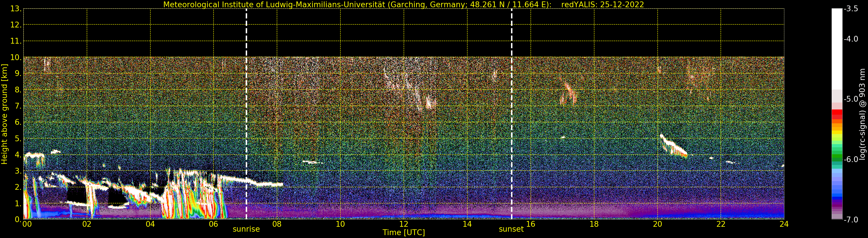
Task: Click the plot title text mentioning Garching, Germany
Action: [358, 5]
